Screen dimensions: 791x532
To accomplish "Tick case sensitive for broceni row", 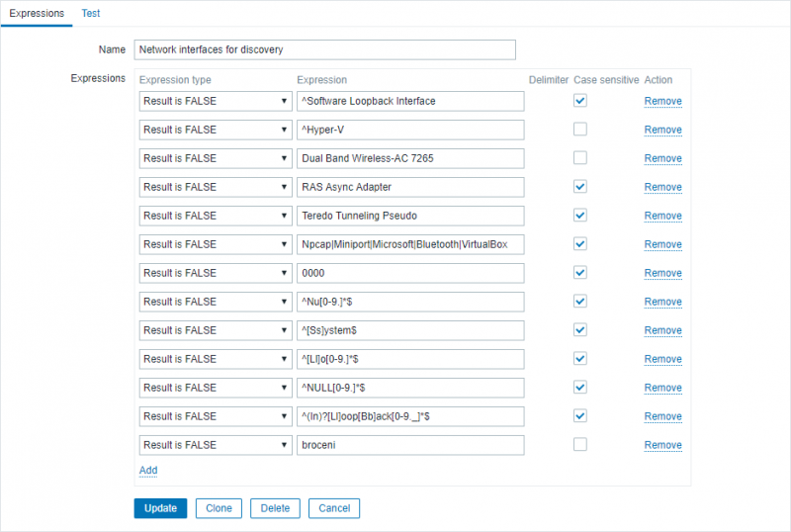I will point(580,445).
